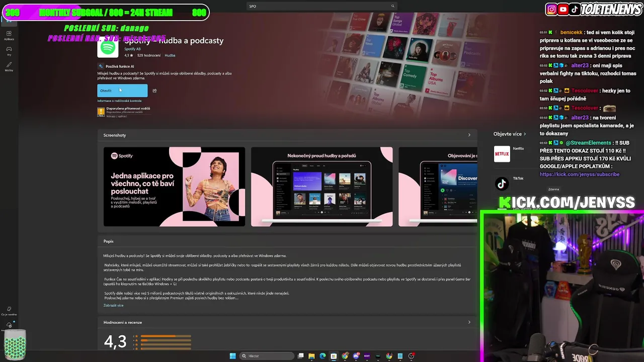The width and height of the screenshot is (644, 362).
Task: Open Microsoft Edge from the taskbar
Action: click(323, 356)
